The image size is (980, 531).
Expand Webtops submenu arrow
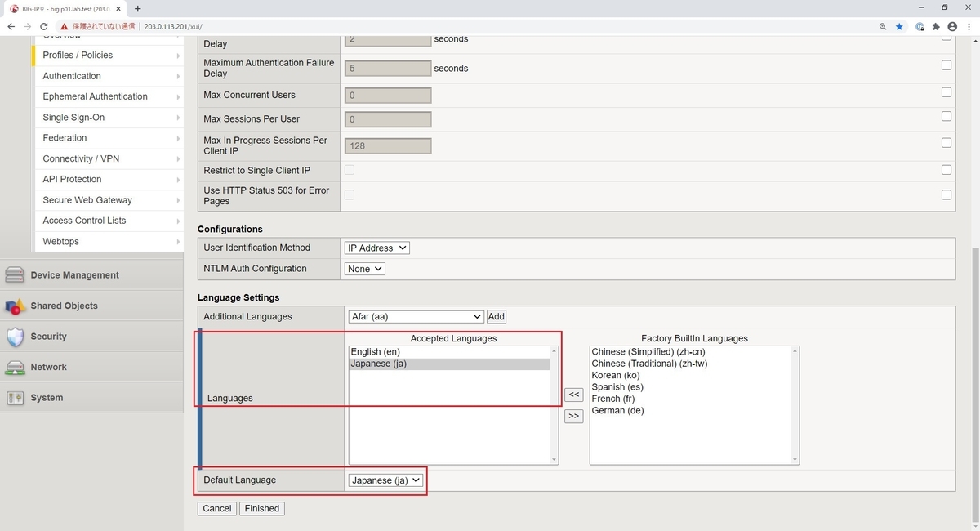pos(178,242)
